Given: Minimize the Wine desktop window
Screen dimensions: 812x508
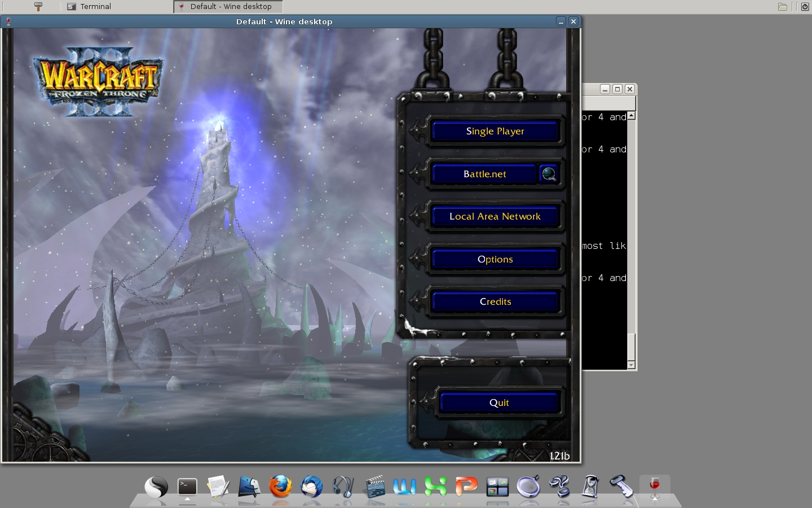Looking at the screenshot, I should point(561,21).
